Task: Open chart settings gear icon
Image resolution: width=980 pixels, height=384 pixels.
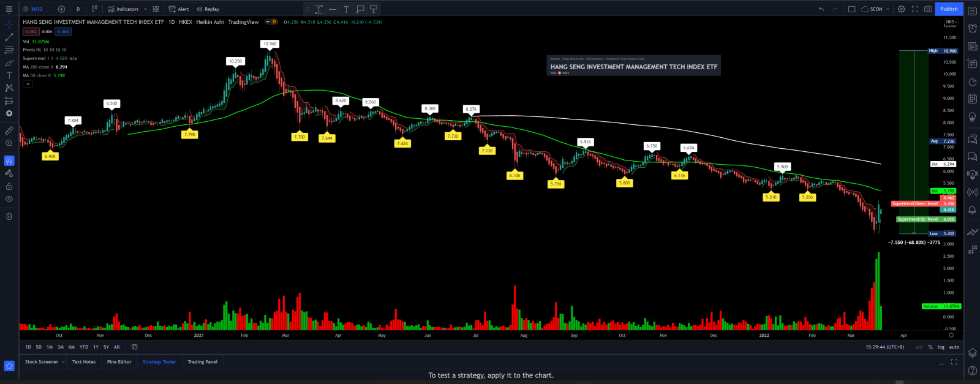Action: pos(902,9)
